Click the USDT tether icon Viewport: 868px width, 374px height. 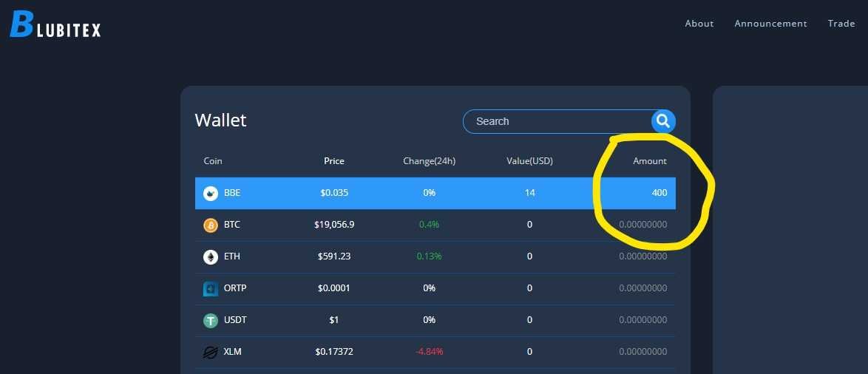[x=211, y=320]
